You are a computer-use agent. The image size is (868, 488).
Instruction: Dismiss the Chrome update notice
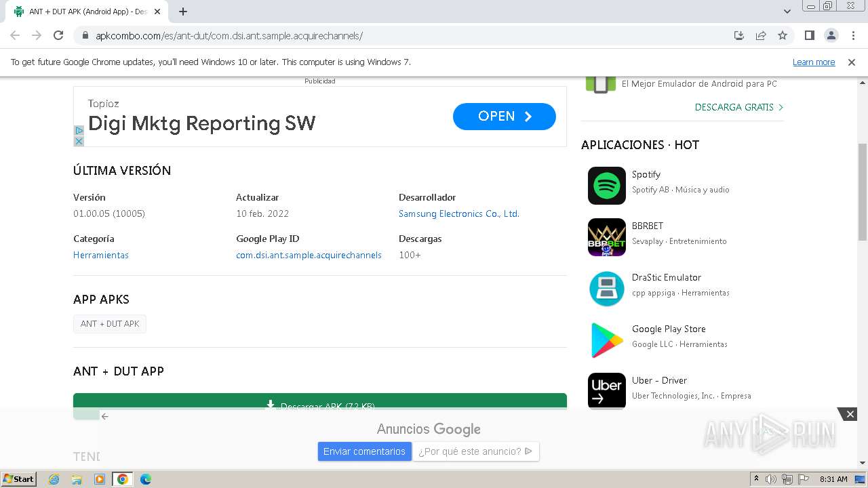pos(852,62)
